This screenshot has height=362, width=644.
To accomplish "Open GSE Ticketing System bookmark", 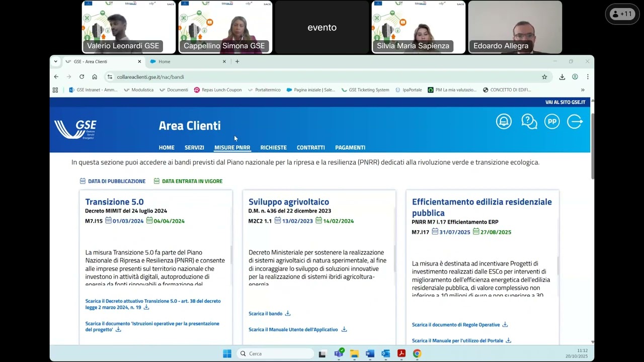I will (365, 90).
